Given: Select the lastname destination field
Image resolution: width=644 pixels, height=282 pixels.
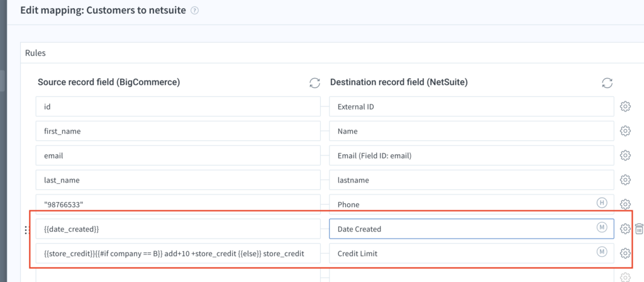Looking at the screenshot, I should point(472,180).
